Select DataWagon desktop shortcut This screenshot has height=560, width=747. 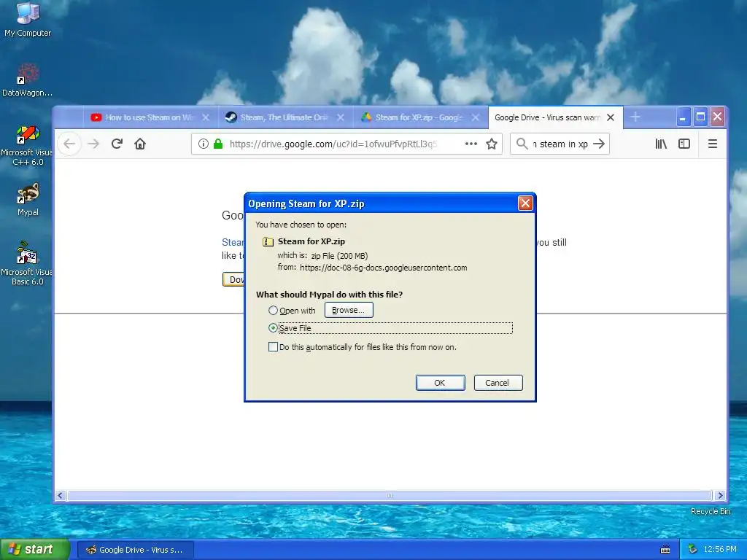click(28, 80)
